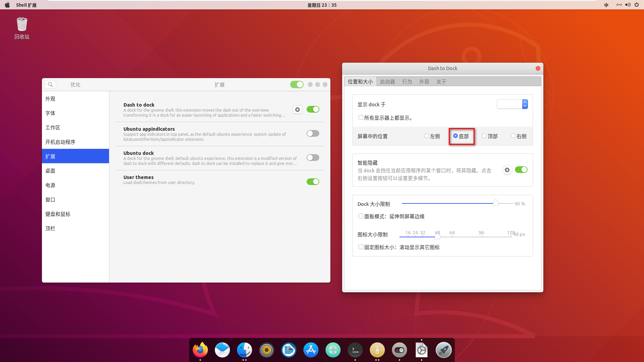
Task: Switch to the 行为 tab
Action: (x=407, y=81)
